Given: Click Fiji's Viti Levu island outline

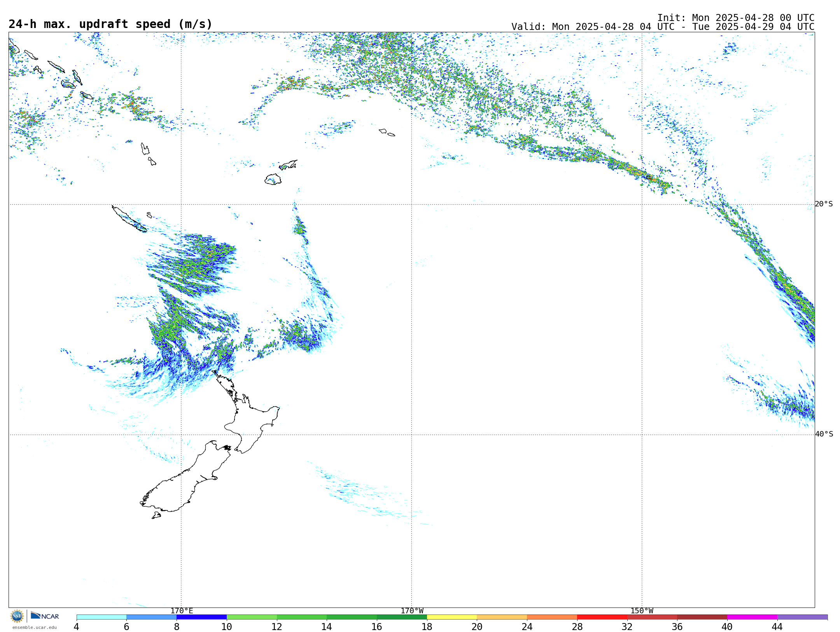Looking at the screenshot, I should coord(273,179).
